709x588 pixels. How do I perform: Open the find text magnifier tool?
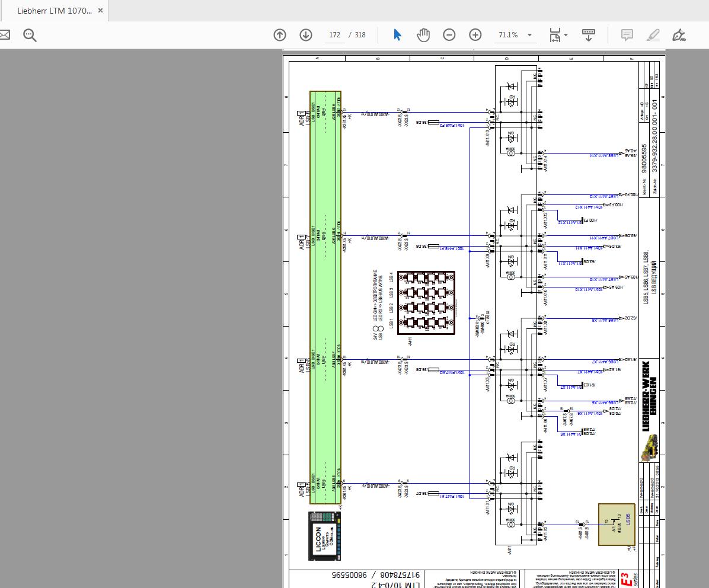[x=30, y=35]
